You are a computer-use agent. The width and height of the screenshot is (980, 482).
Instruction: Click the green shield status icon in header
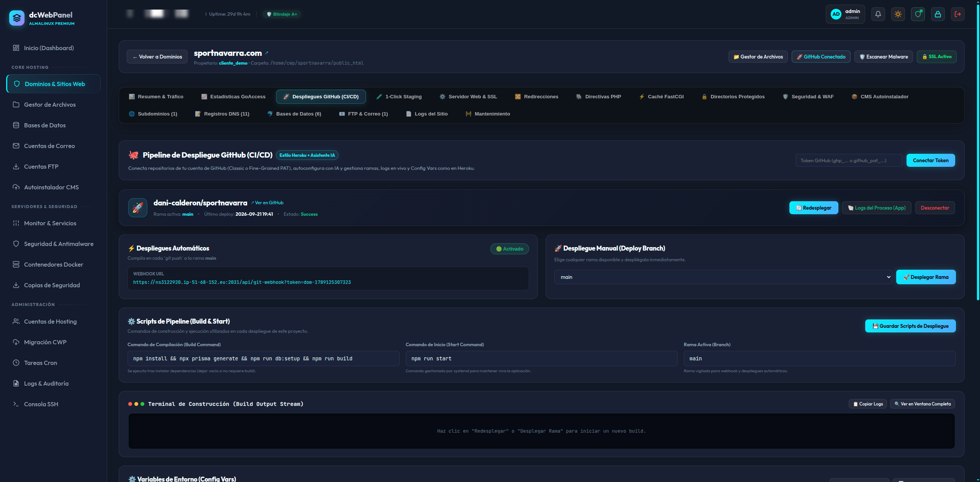click(918, 14)
